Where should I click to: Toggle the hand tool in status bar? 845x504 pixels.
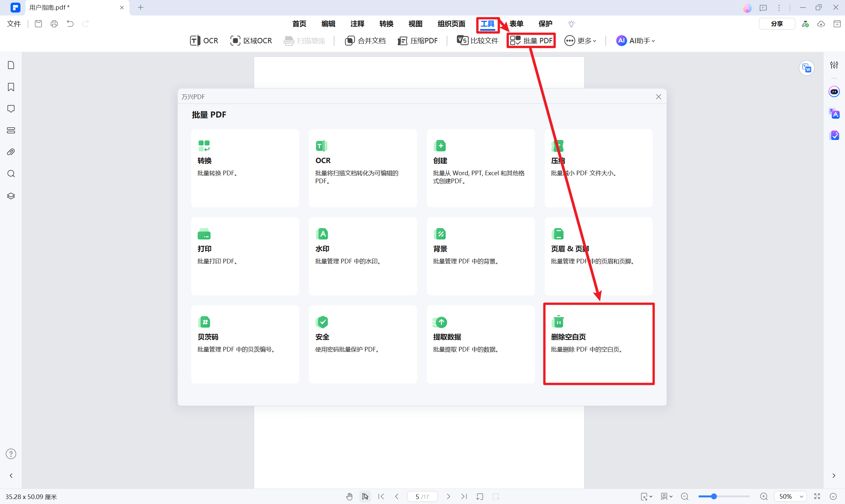(x=350, y=496)
